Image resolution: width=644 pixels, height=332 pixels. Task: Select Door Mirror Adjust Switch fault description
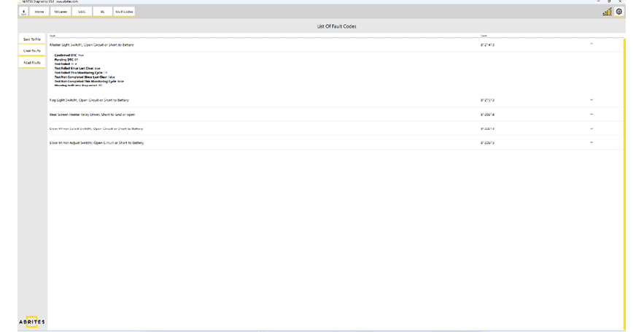(96, 143)
